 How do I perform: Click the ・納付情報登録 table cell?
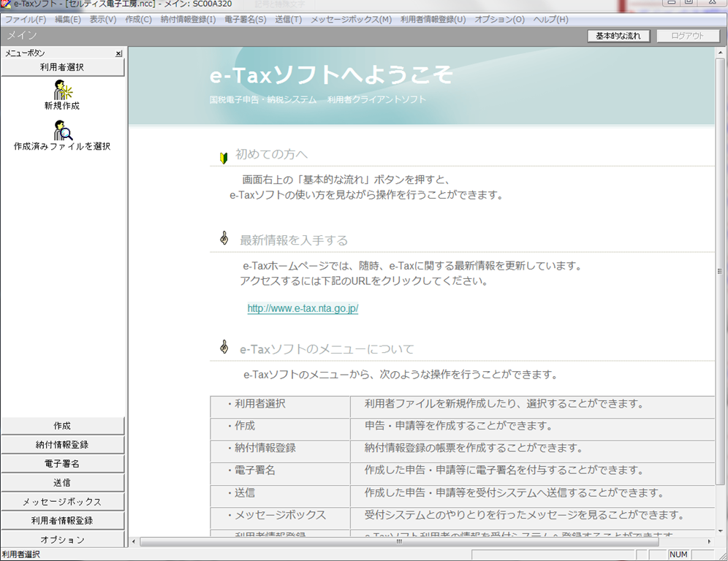coord(280,451)
